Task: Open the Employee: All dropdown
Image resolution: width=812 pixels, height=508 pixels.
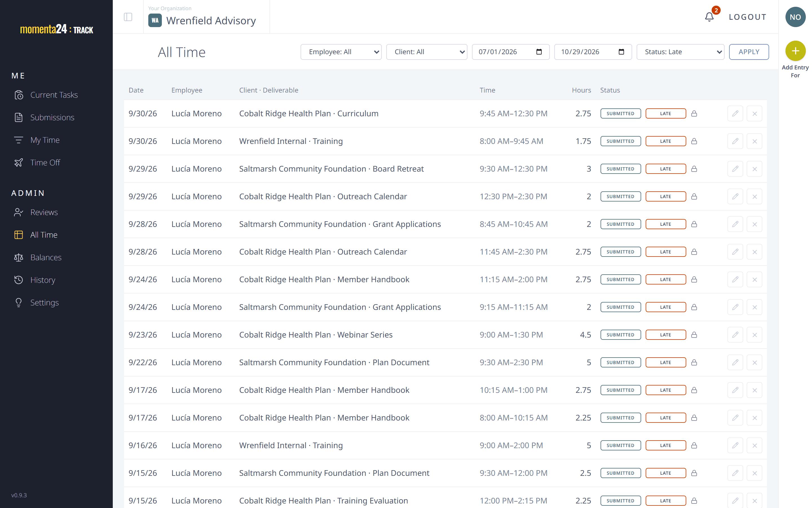Action: coord(341,52)
